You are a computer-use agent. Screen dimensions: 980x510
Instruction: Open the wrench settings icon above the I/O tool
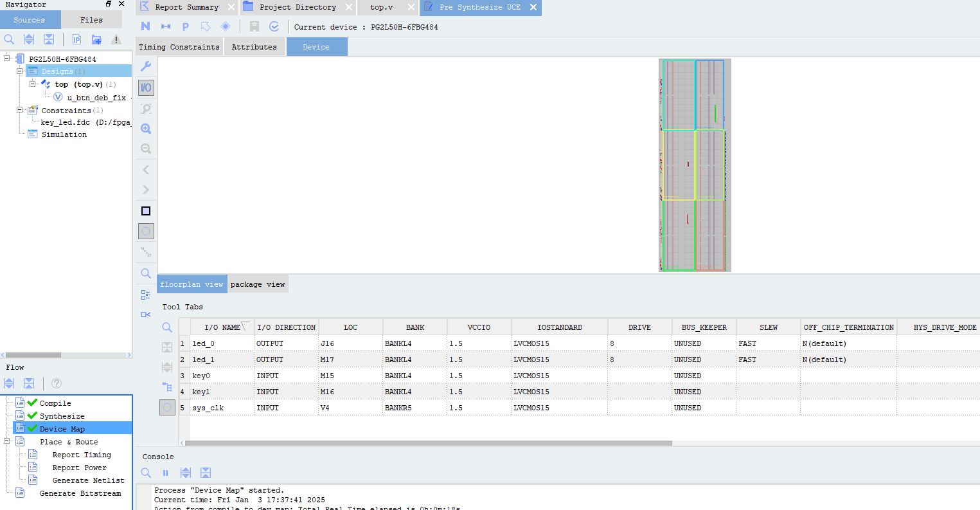click(x=145, y=66)
